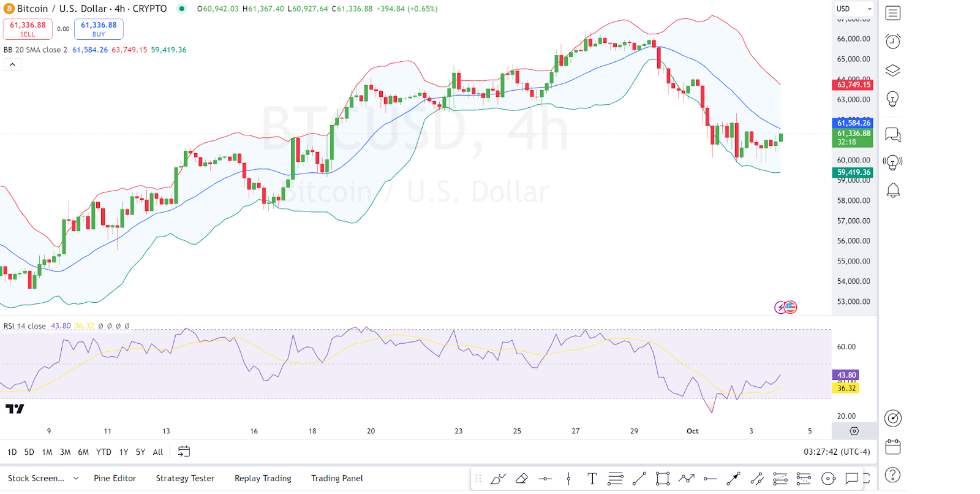Open the Calendar icon in right sidebar
This screenshot has height=494, width=980.
(x=893, y=447)
